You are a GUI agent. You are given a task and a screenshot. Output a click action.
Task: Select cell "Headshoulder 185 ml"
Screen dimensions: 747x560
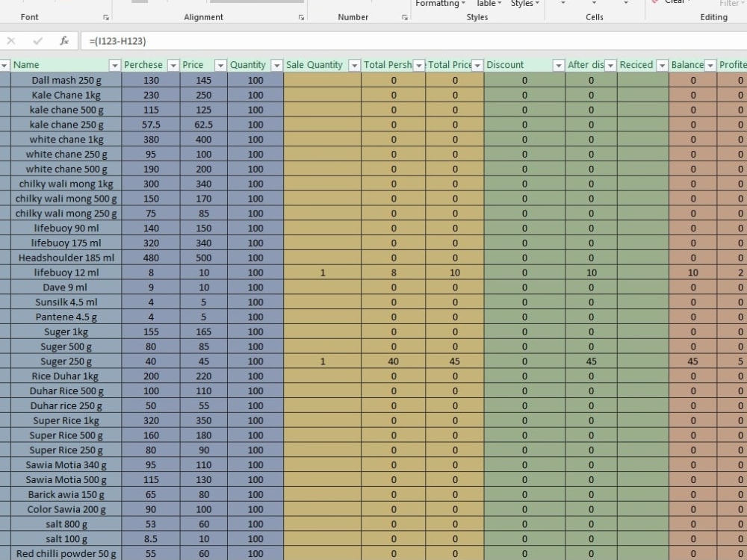pyautogui.click(x=66, y=257)
